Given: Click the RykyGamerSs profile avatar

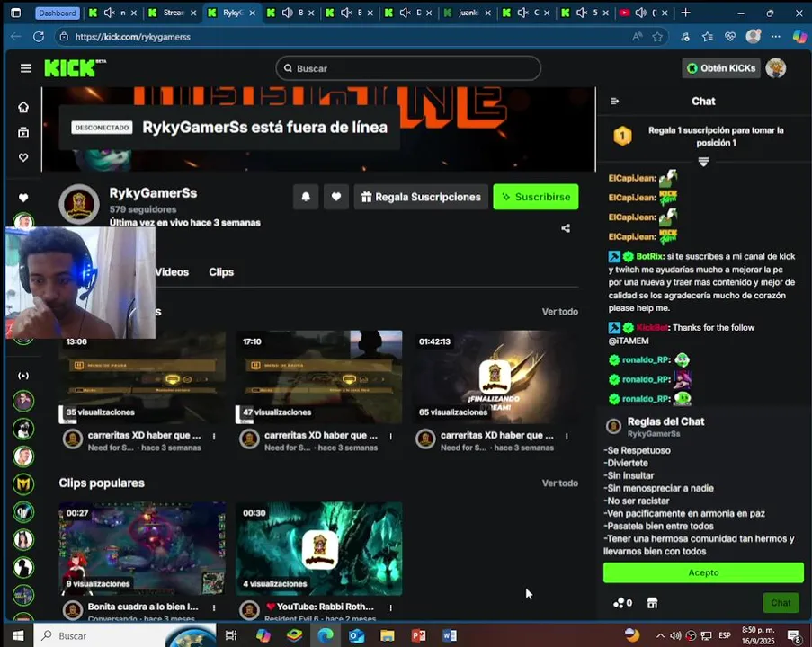Looking at the screenshot, I should pyautogui.click(x=79, y=205).
